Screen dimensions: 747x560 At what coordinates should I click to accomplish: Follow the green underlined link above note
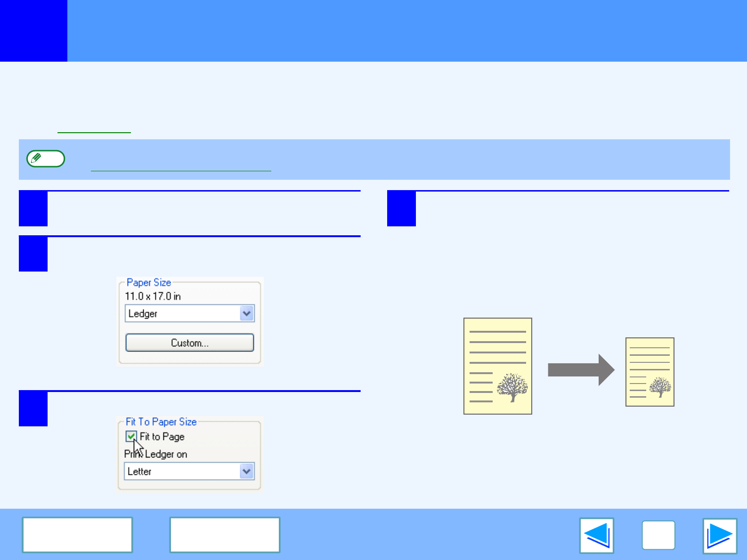[94, 129]
